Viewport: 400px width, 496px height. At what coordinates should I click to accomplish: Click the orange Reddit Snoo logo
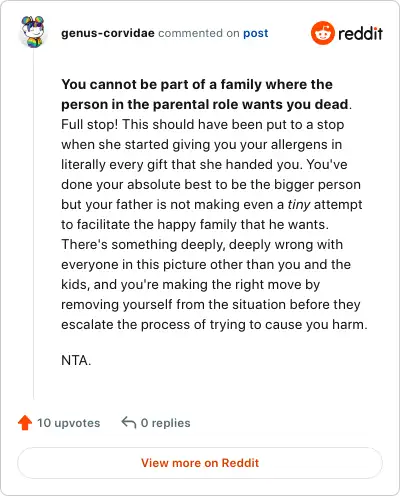(x=322, y=33)
